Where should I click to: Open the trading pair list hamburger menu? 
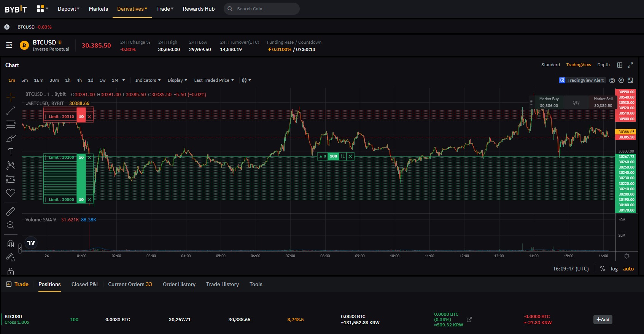click(x=9, y=45)
